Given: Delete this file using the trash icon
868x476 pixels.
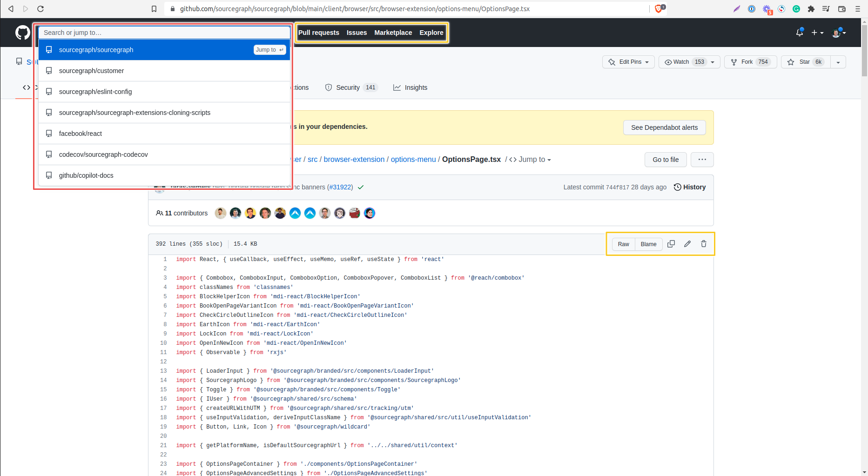Looking at the screenshot, I should tap(704, 244).
